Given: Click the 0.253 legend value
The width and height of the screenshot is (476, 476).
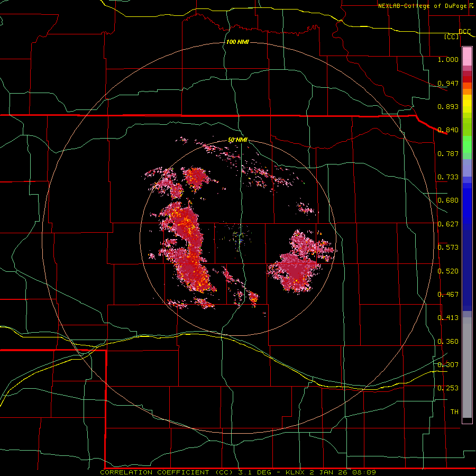Looking at the screenshot, I should click(448, 388).
